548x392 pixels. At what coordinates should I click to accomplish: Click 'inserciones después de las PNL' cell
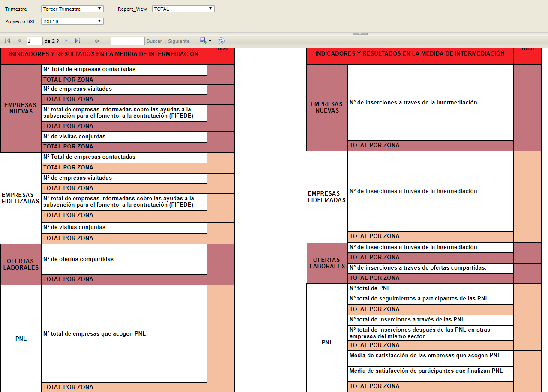(431, 333)
